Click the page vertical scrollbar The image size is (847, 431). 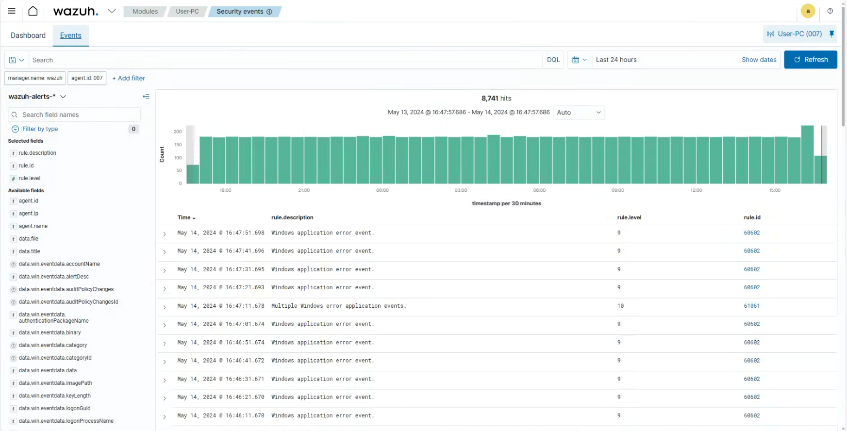(x=844, y=65)
